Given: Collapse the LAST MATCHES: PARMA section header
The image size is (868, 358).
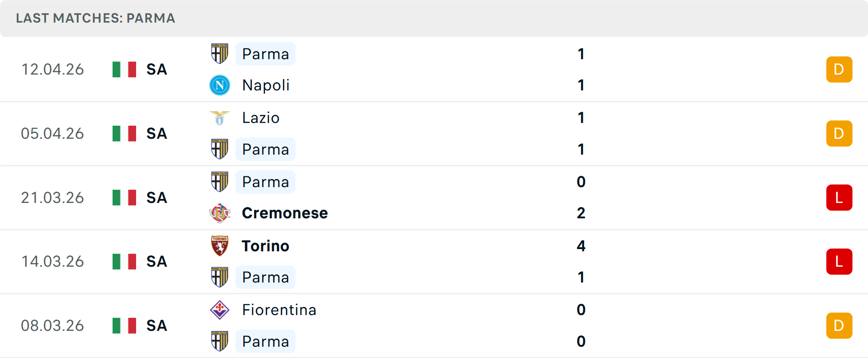Looking at the screenshot, I should 95,19.
